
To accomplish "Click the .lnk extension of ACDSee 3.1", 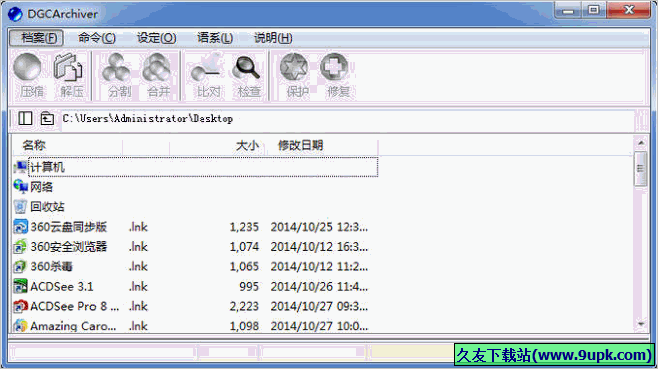I will click(x=138, y=286).
